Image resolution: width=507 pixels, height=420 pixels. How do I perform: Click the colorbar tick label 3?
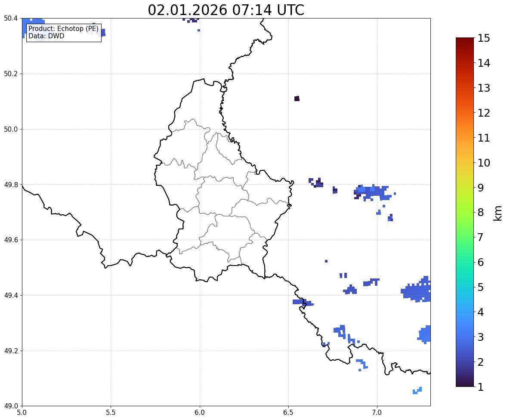tap(481, 337)
